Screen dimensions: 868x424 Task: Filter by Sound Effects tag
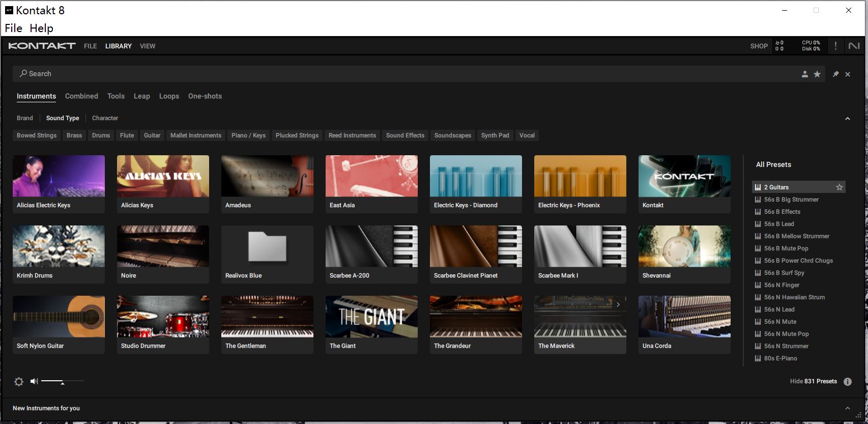[405, 135]
